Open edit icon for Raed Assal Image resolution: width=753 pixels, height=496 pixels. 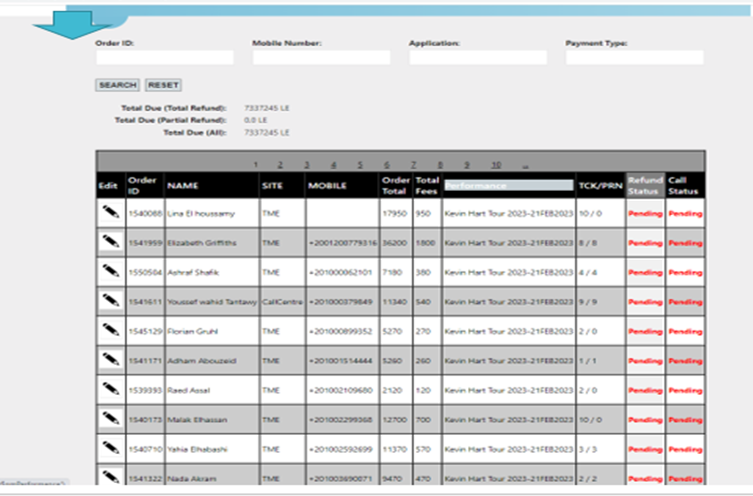click(x=111, y=389)
